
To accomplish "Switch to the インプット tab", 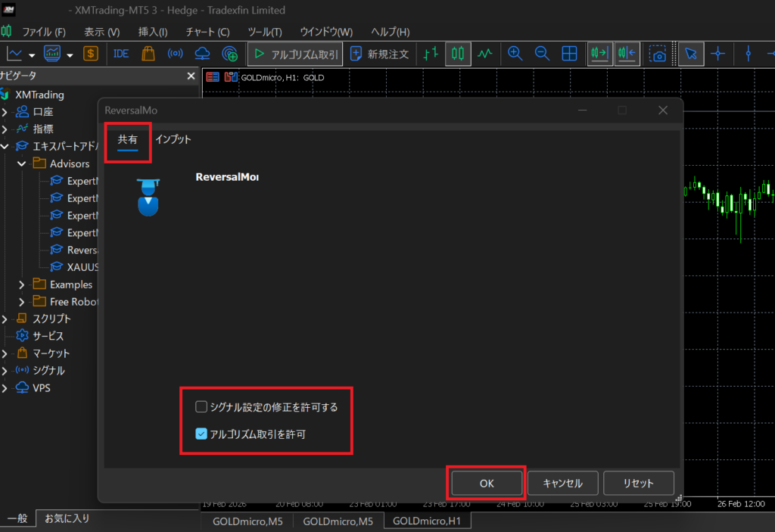I will (x=173, y=140).
